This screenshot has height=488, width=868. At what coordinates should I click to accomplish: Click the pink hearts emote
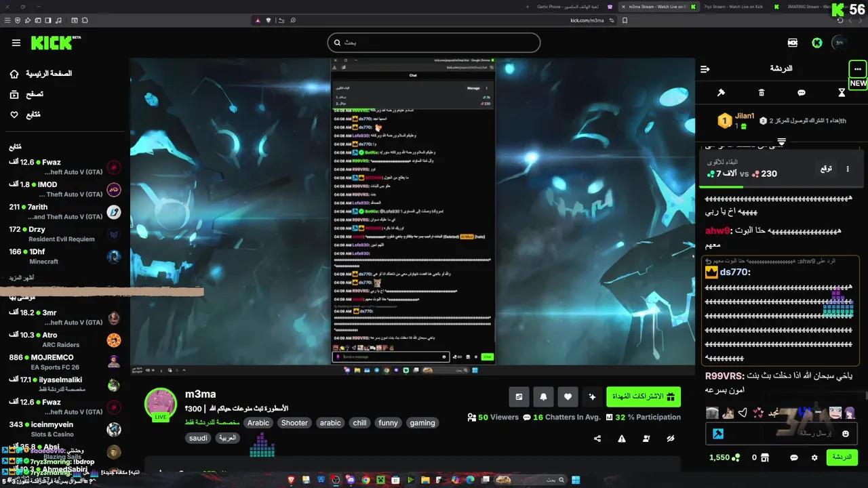pyautogui.click(x=758, y=413)
